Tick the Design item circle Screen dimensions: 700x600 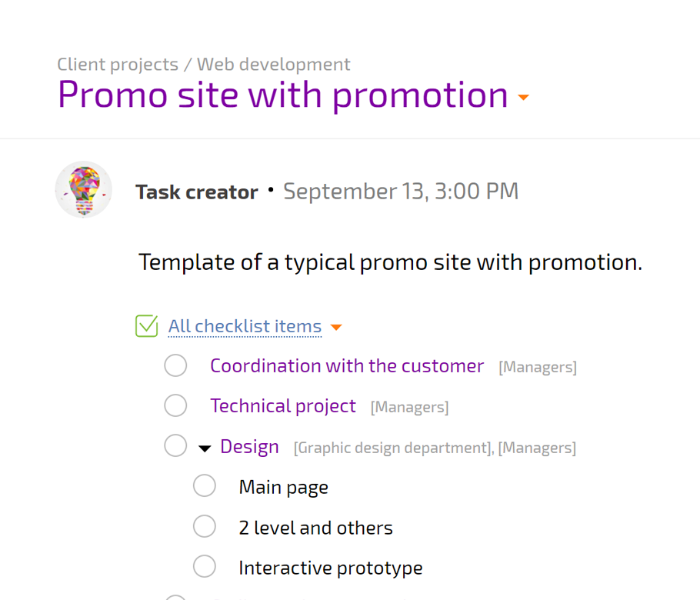[x=175, y=445]
